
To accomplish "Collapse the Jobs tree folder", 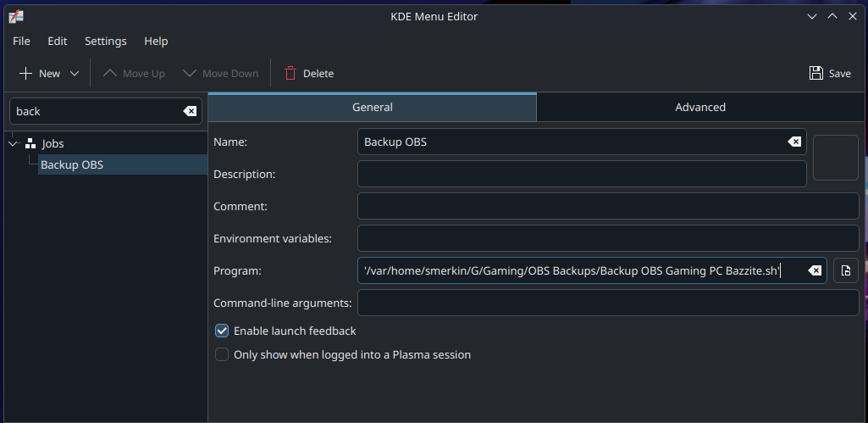I will coord(13,144).
